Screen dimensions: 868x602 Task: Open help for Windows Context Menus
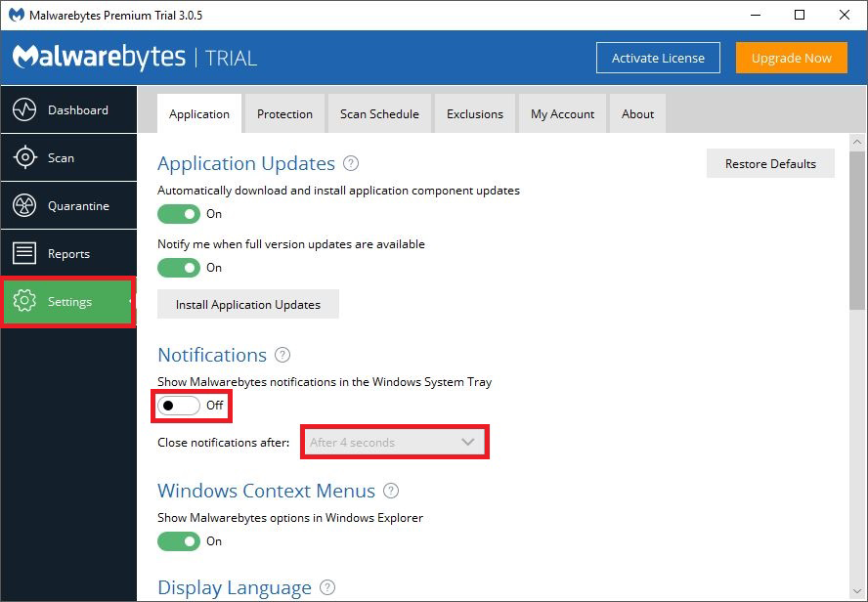(x=391, y=491)
